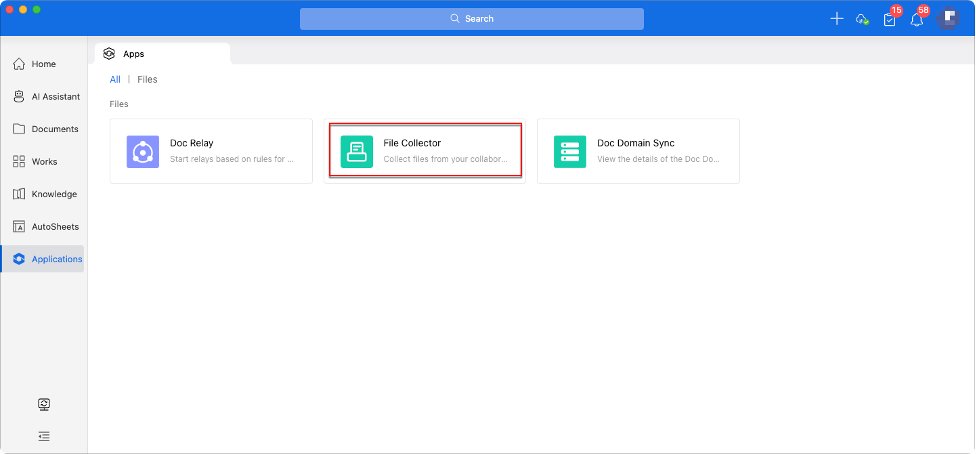Go to Home in sidebar
Screen dimensions: 976x454
pos(43,64)
